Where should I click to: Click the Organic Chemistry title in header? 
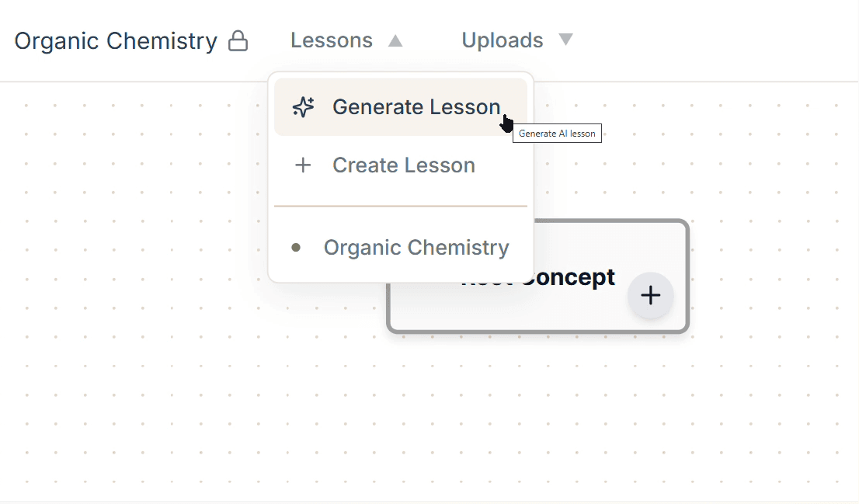coord(116,41)
